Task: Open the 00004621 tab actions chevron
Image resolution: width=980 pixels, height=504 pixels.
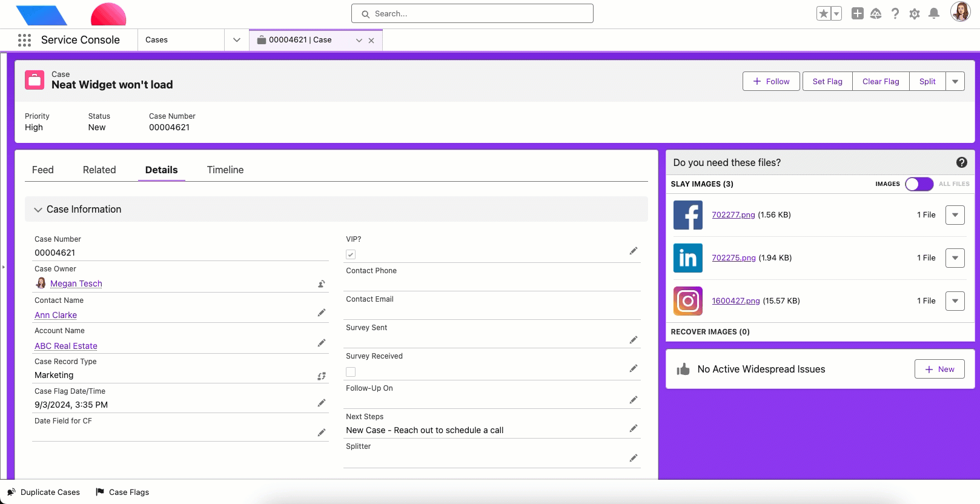Action: click(x=359, y=41)
